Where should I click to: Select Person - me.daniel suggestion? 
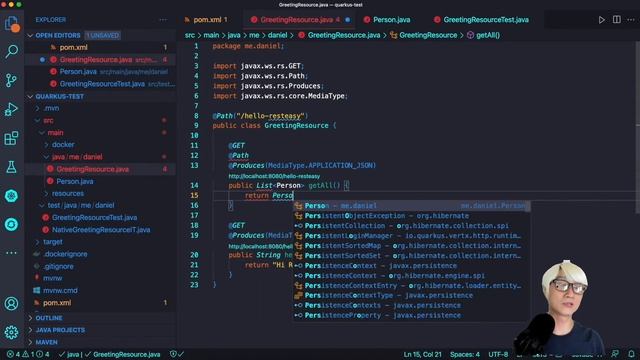411,206
